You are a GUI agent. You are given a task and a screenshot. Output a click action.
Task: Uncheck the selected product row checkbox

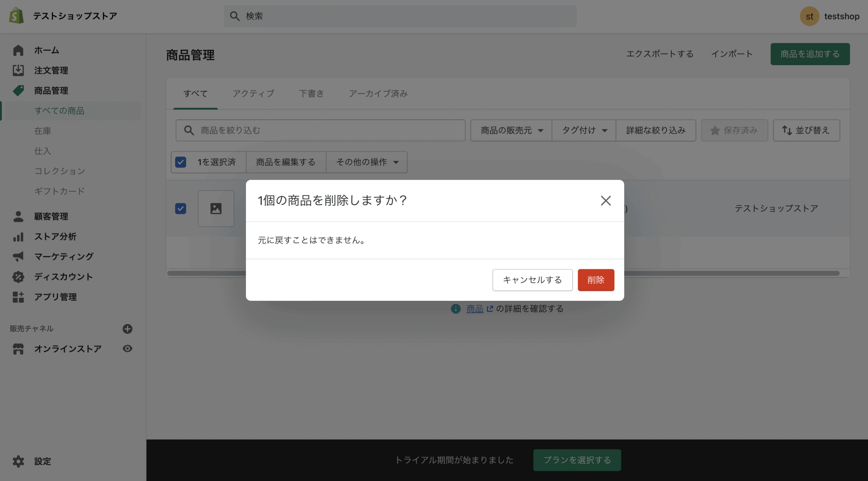coord(181,208)
